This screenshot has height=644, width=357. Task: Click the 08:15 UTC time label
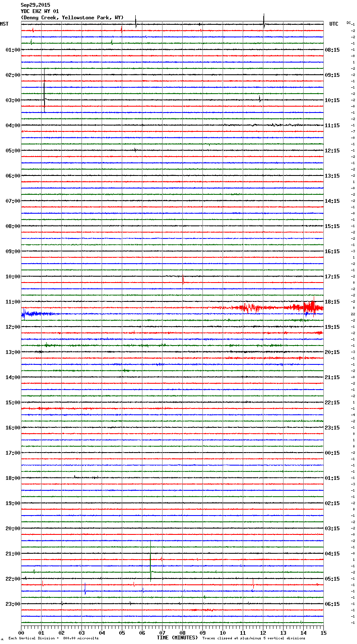click(332, 50)
